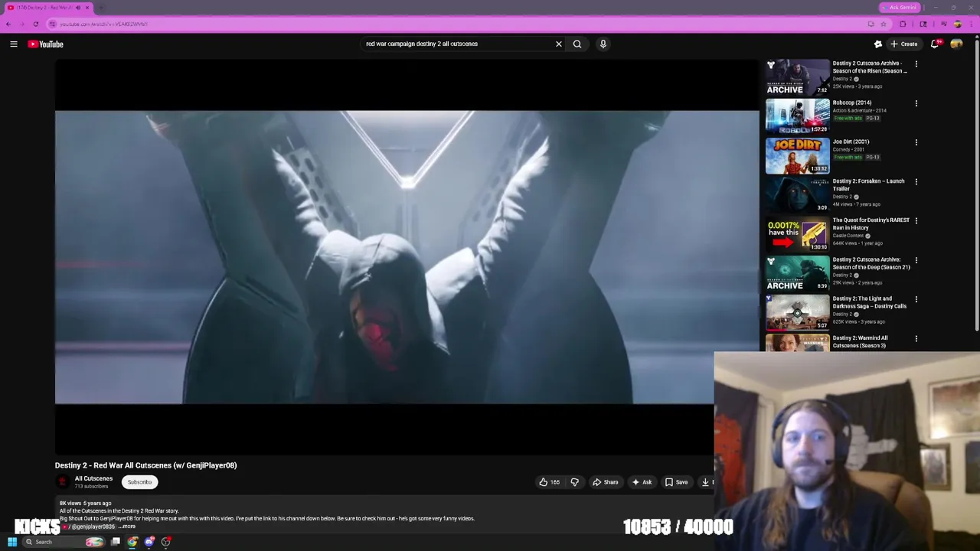Like the video with thumbs up

[x=549, y=482]
